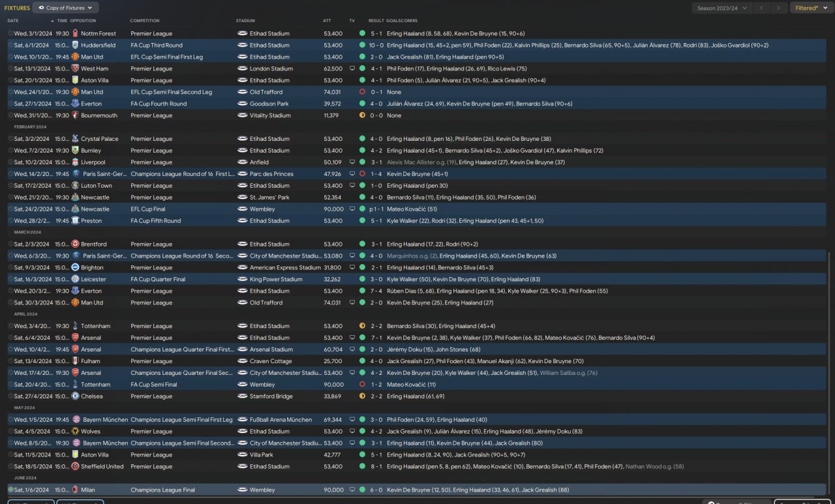Viewport: 835px width, 504px height.
Task: Click the TV icon in Liverpool row
Action: [x=352, y=162]
